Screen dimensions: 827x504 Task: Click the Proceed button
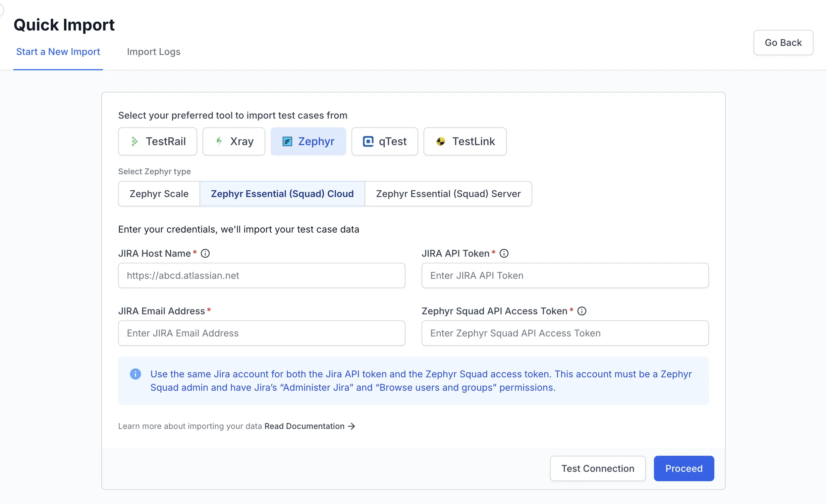click(684, 469)
